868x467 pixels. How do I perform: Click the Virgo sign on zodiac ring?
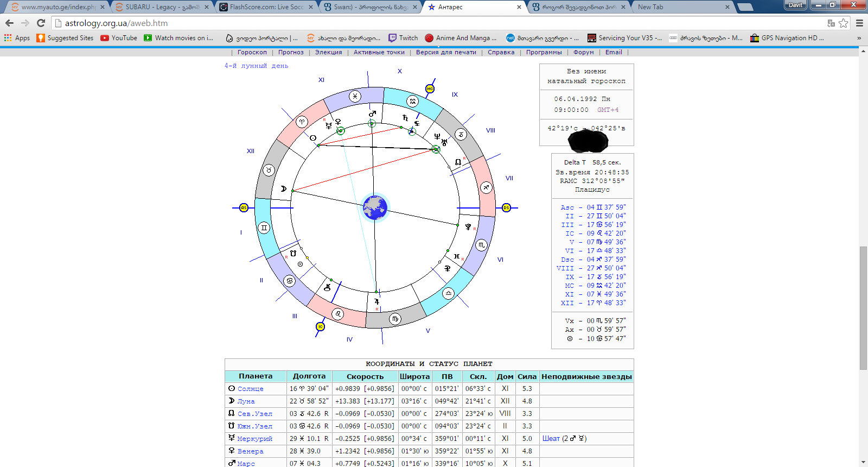[395, 319]
